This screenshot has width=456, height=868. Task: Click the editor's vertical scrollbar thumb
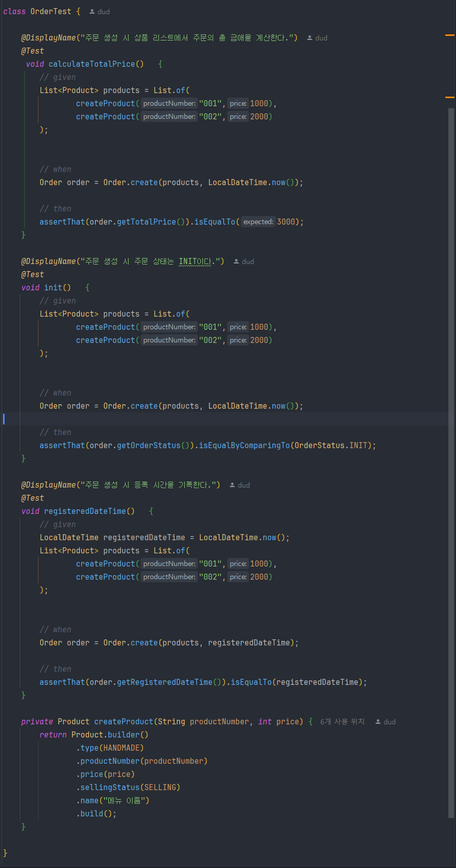(x=451, y=462)
